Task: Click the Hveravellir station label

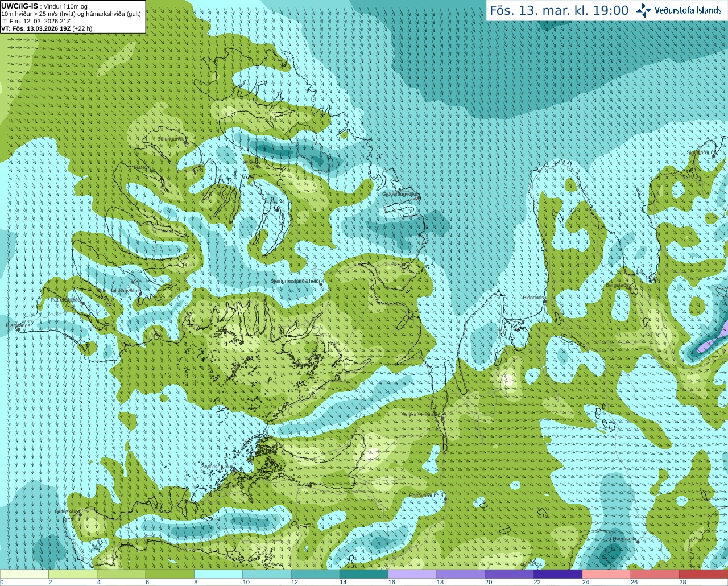Action: tap(624, 538)
